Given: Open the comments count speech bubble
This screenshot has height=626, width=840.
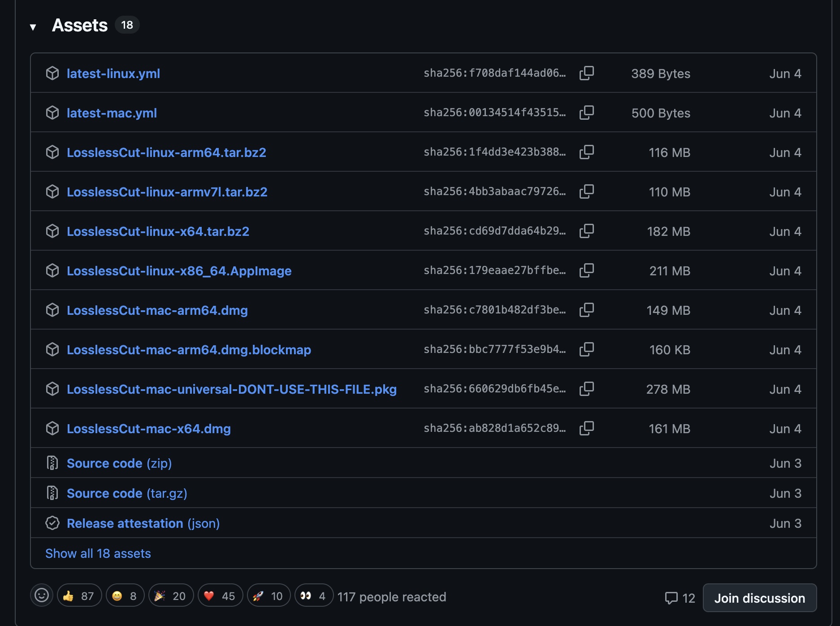Looking at the screenshot, I should click(x=680, y=598).
